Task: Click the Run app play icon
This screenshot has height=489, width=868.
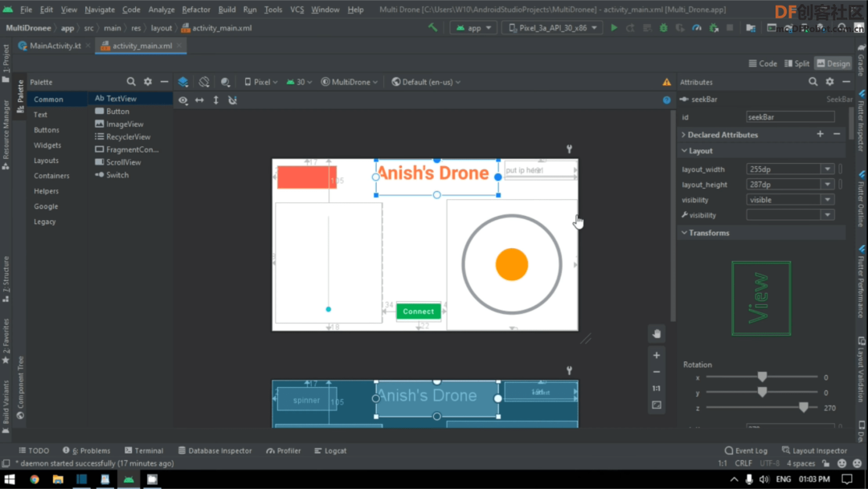Action: (x=614, y=28)
